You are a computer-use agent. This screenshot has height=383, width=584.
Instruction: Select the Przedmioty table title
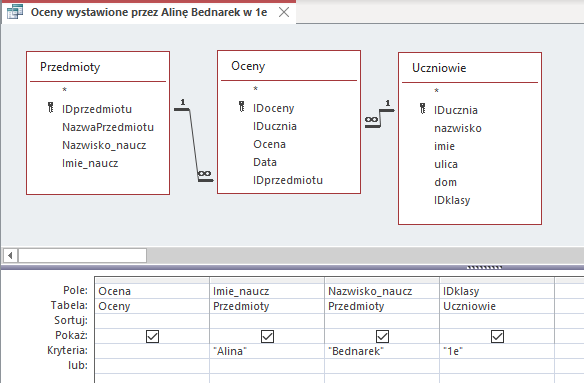(x=70, y=67)
